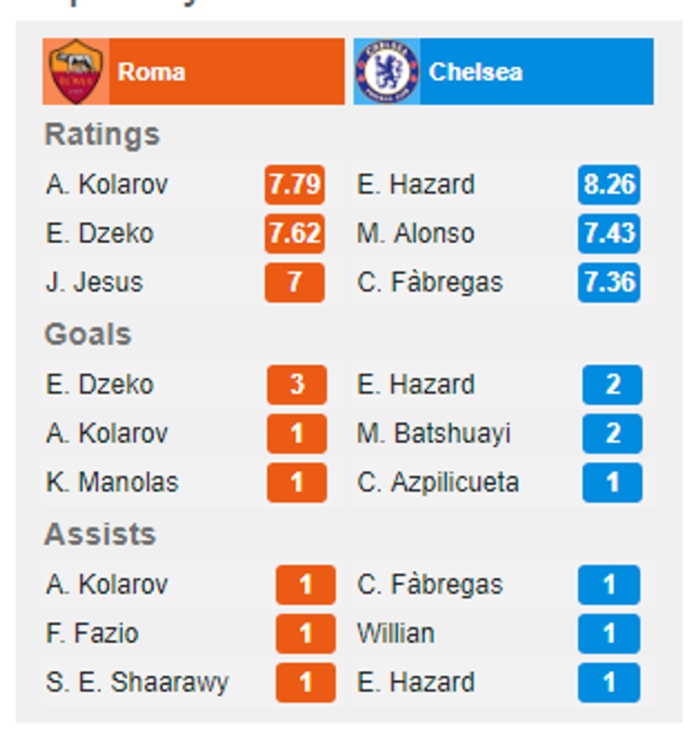Click S. E. Shaarawy's assist badge

click(306, 682)
